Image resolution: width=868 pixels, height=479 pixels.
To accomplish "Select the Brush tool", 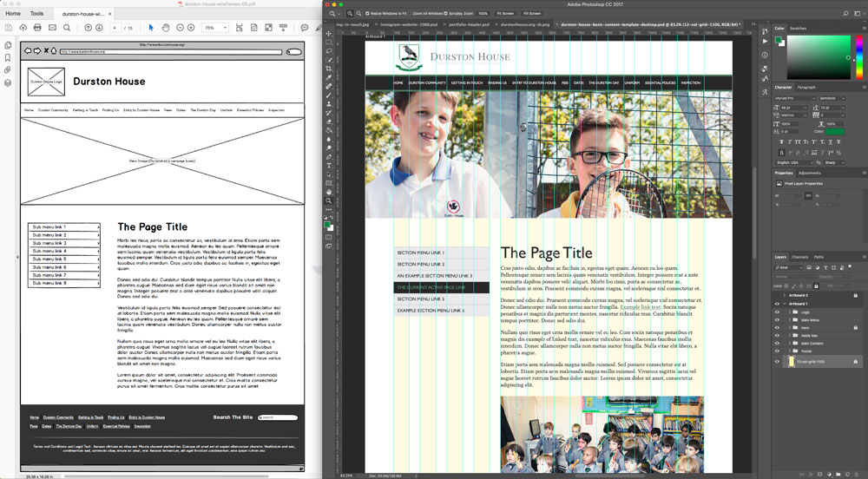I will click(329, 95).
